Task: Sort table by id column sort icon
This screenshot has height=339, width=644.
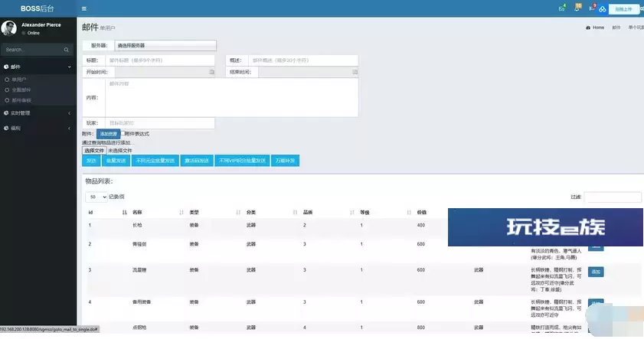Action: point(125,212)
